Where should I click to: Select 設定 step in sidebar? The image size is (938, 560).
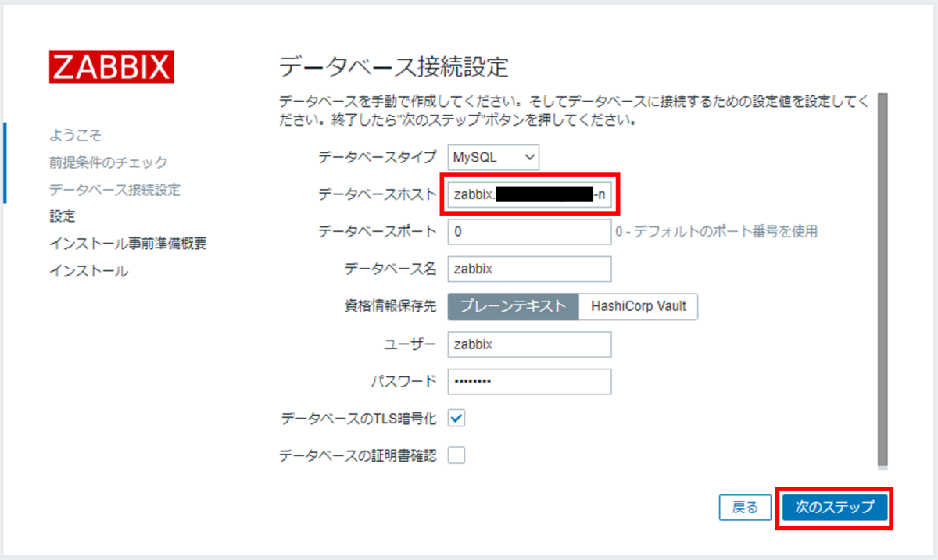pyautogui.click(x=63, y=217)
